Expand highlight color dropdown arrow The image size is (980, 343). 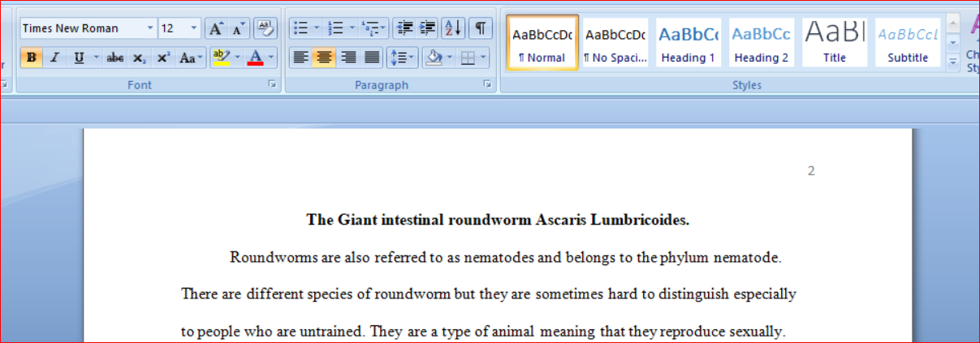[237, 58]
